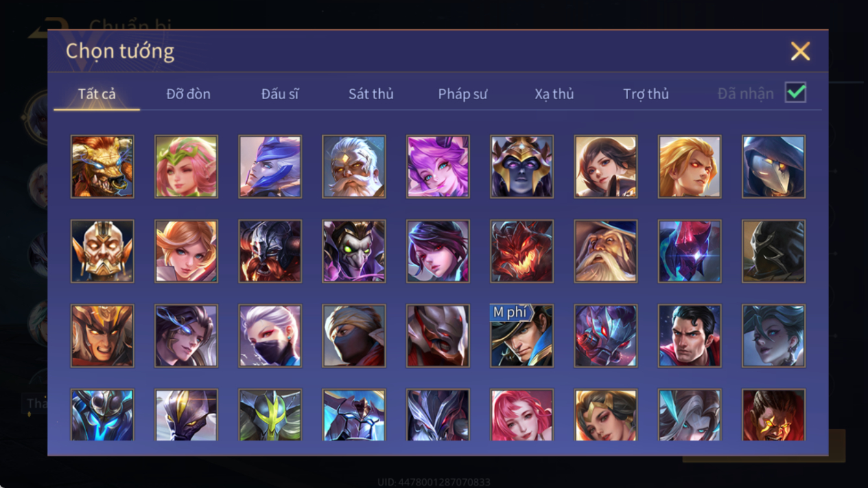Image resolution: width=868 pixels, height=488 pixels.
Task: Open the 'Sát thủ' tab
Action: tap(371, 94)
